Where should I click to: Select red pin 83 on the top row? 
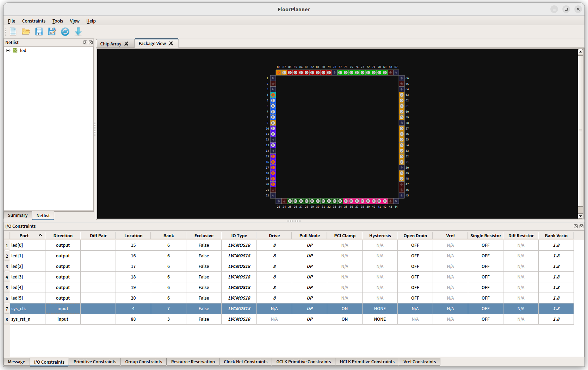pyautogui.click(x=307, y=73)
